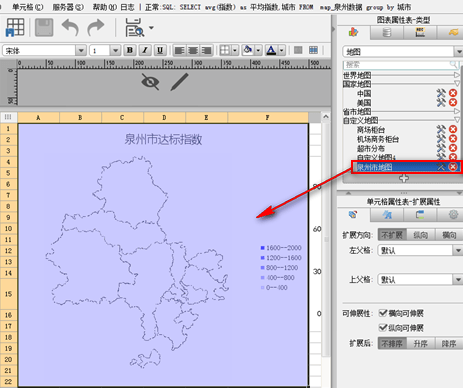Open the 宋体 font dropdown
Screen dimensions: 463x388
81,51
